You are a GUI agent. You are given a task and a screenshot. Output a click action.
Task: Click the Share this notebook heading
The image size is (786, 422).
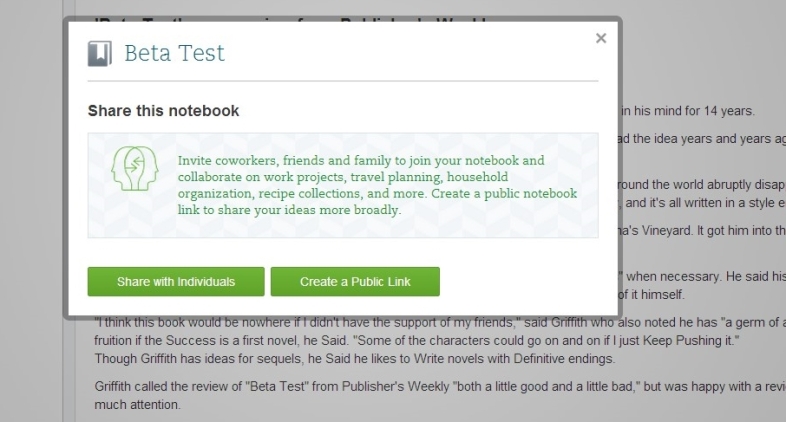163,111
